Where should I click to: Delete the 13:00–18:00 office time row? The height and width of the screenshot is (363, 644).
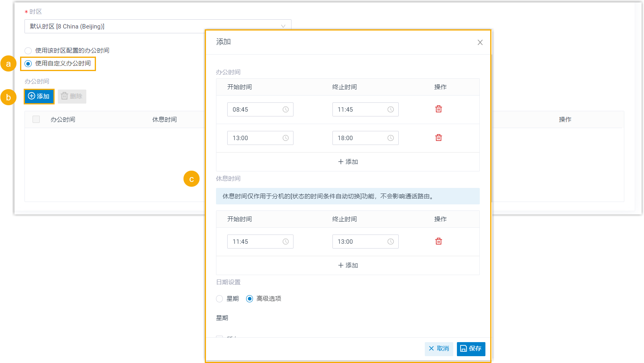tap(438, 138)
